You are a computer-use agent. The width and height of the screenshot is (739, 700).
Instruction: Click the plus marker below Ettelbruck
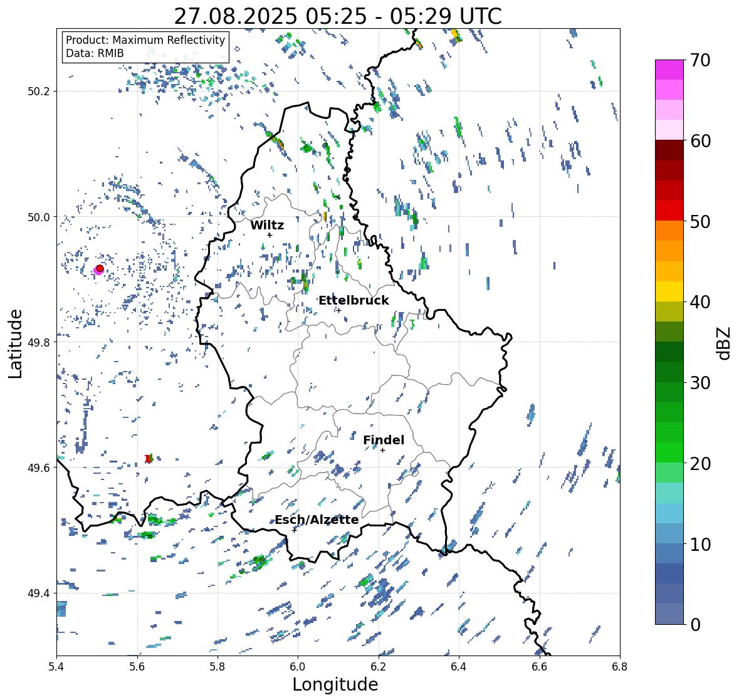point(338,310)
